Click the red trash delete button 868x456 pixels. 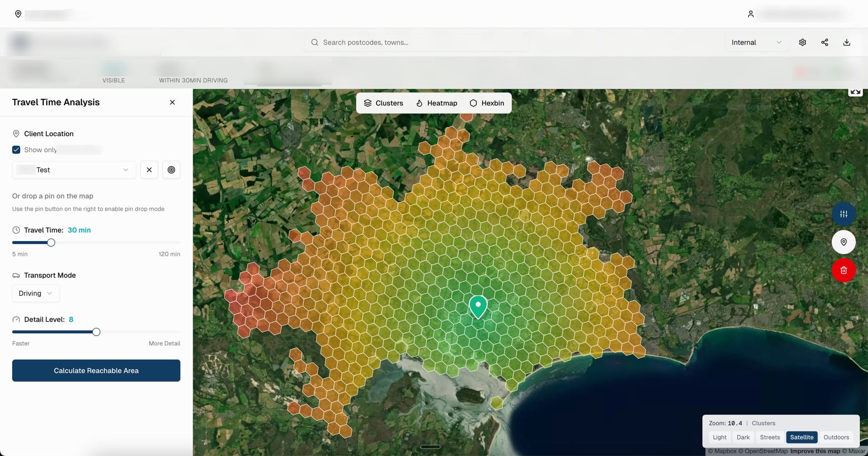click(843, 270)
